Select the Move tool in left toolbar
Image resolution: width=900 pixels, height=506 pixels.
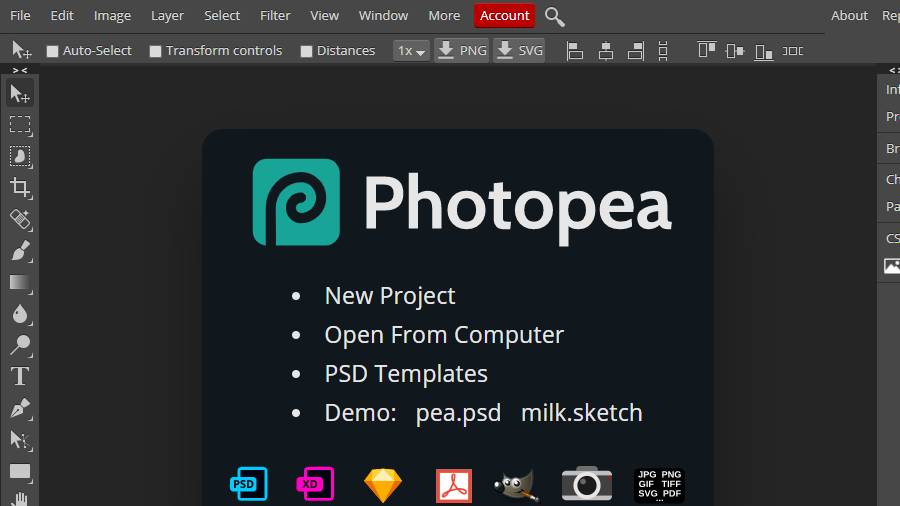click(x=20, y=94)
